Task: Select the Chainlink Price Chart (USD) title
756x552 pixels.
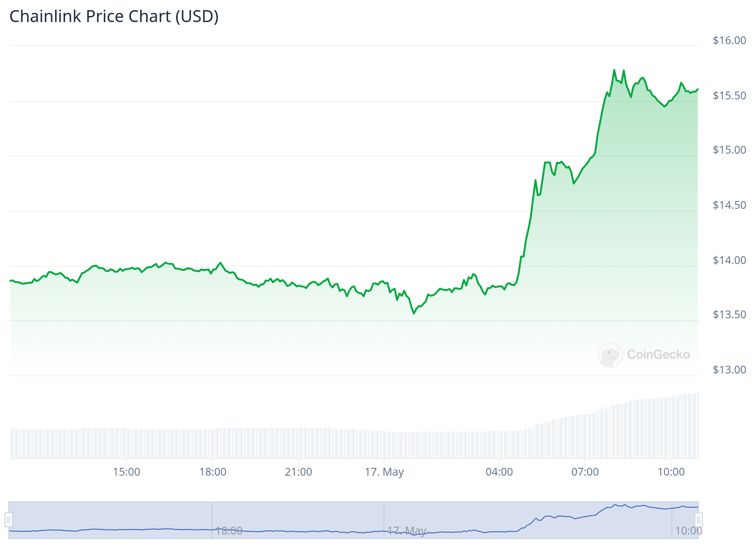Action: click(x=114, y=17)
